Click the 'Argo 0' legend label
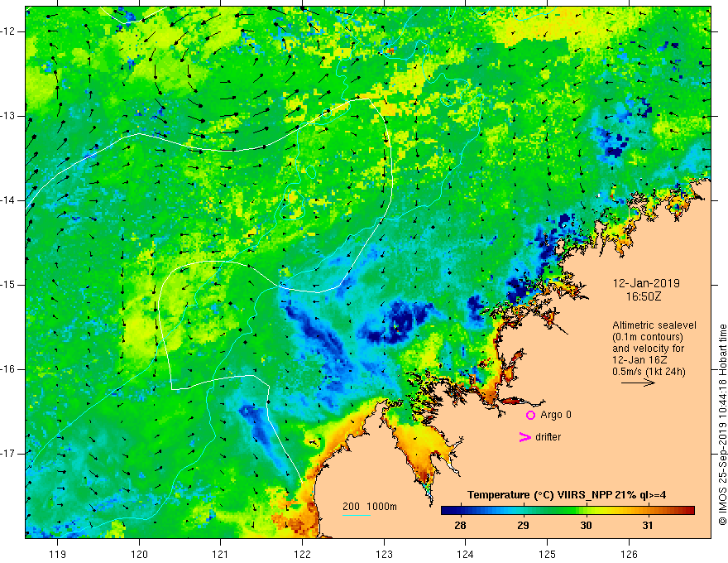 (x=556, y=415)
